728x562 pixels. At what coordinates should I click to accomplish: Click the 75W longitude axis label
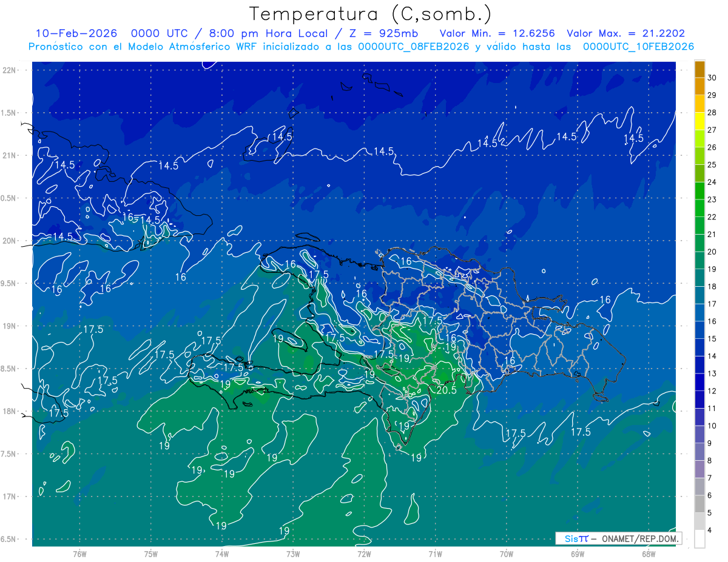point(151,554)
